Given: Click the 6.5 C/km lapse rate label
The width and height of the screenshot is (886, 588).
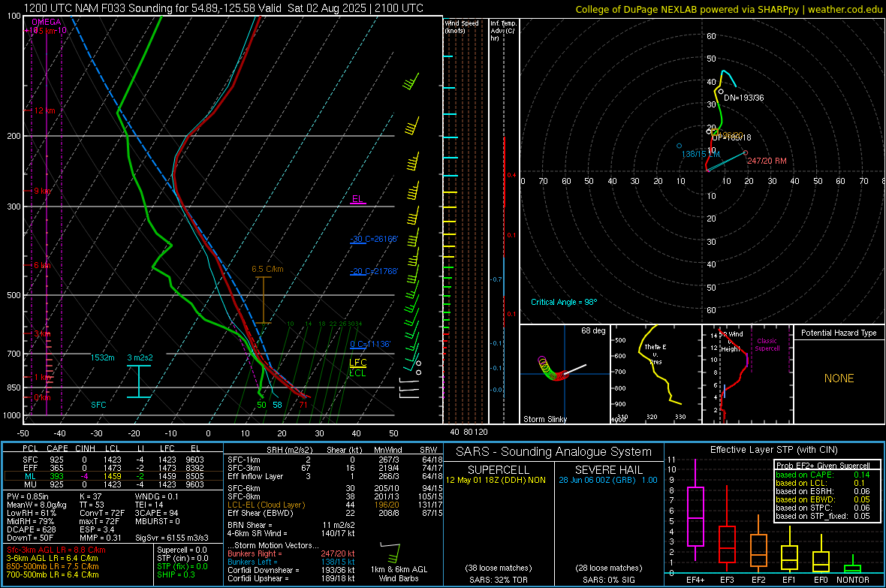Looking at the screenshot, I should (267, 269).
